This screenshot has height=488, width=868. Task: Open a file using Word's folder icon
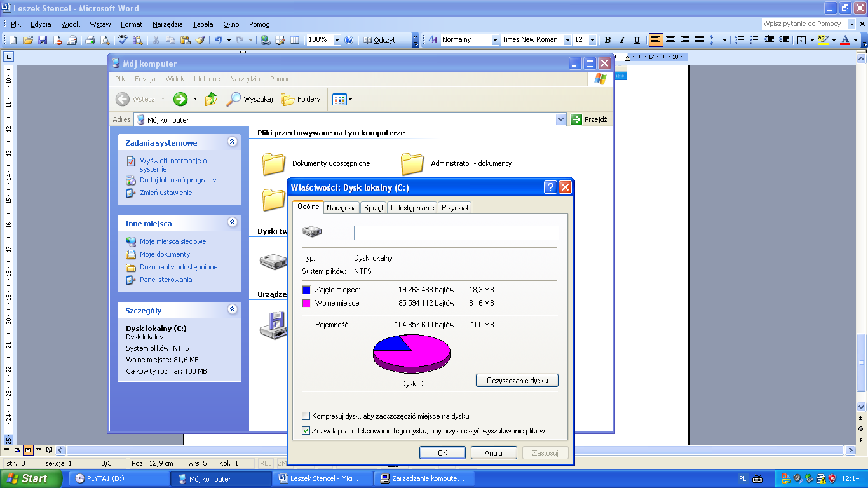point(28,40)
